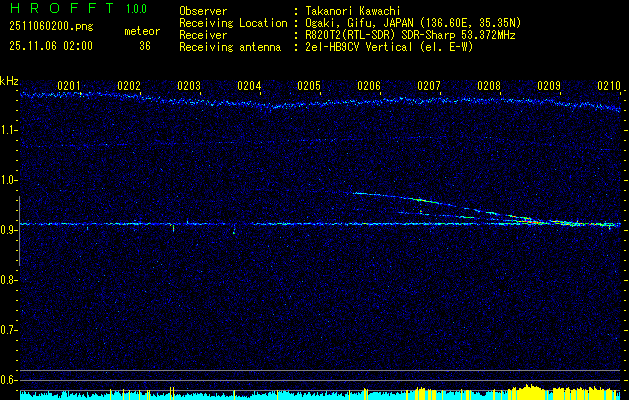Click the 0204 time marker
The width and height of the screenshot is (629, 400).
(x=249, y=85)
